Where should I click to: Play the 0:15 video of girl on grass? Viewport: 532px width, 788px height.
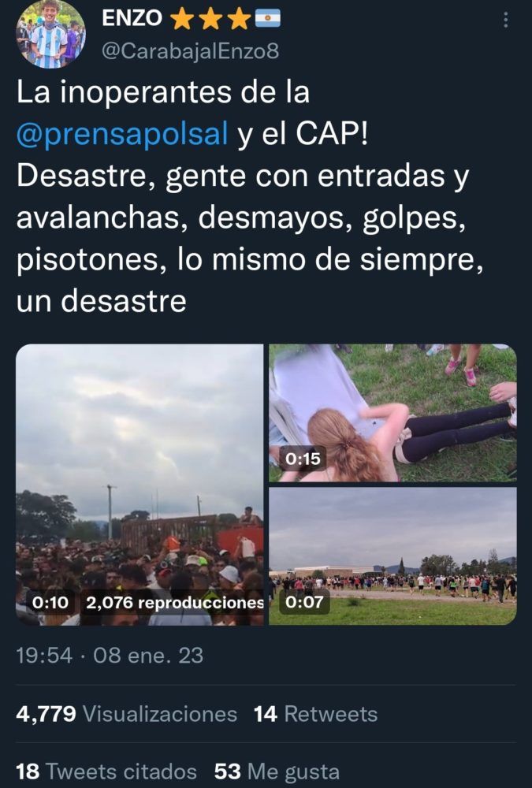(392, 413)
